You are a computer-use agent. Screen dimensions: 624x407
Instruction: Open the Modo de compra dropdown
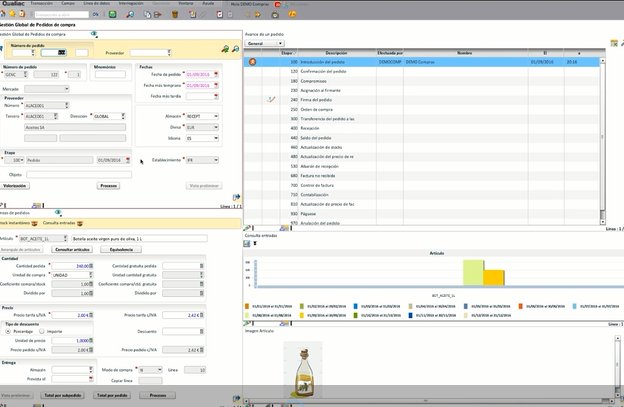pos(150,370)
